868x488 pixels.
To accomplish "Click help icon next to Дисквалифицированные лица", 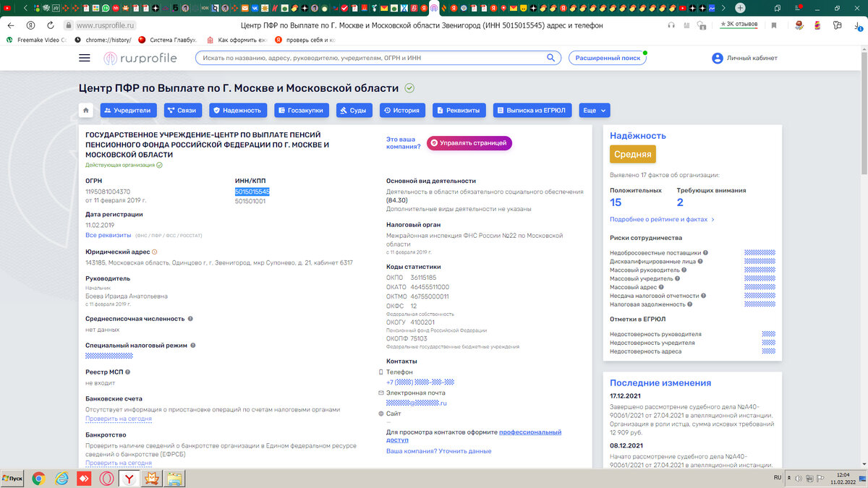I will (x=701, y=262).
